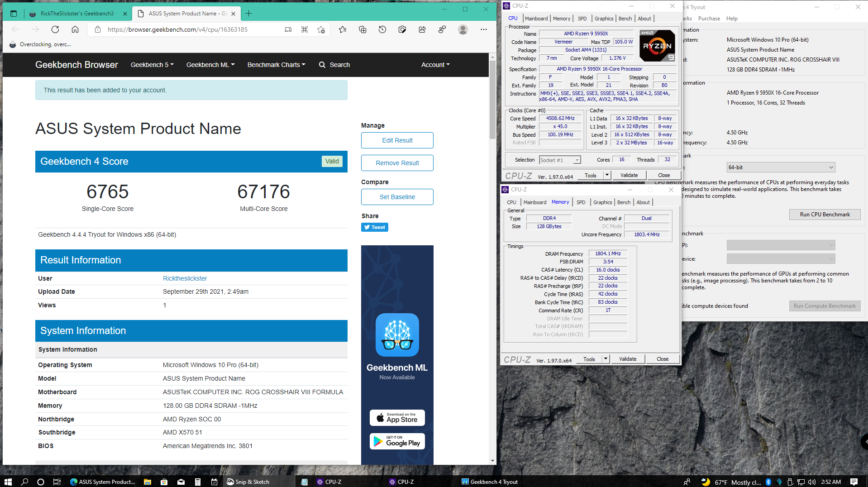Click the Windows Start button
Viewport: 868px width, 487px height.
[x=8, y=482]
